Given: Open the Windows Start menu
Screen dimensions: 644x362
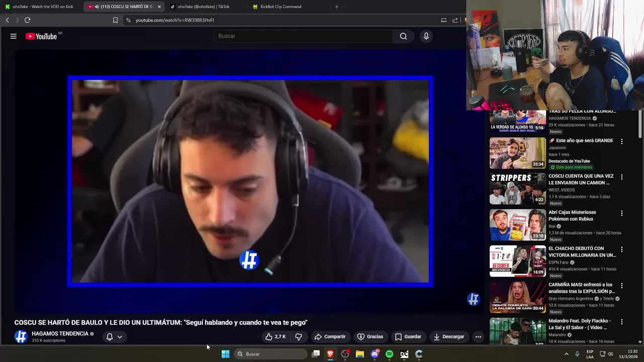Looking at the screenshot, I should 225,354.
